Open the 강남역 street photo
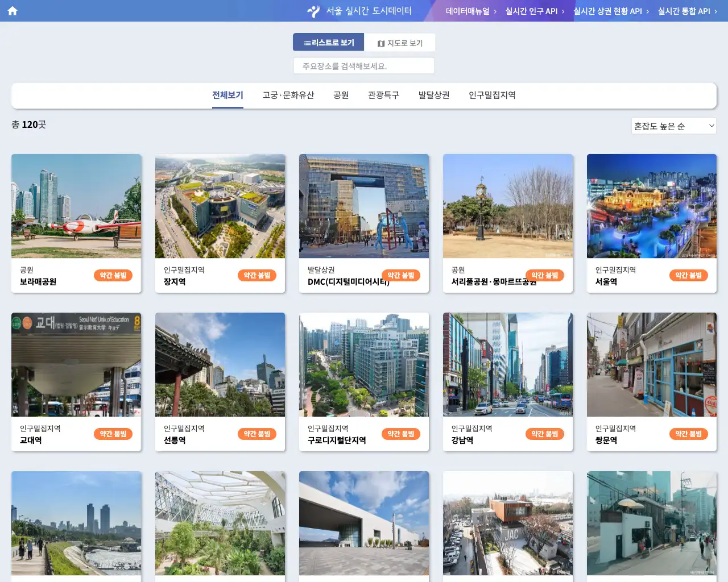Screen dimensions: 728x582 coord(508,364)
